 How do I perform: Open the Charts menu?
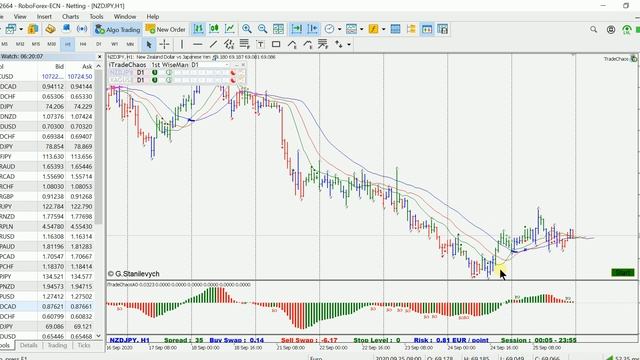click(70, 17)
